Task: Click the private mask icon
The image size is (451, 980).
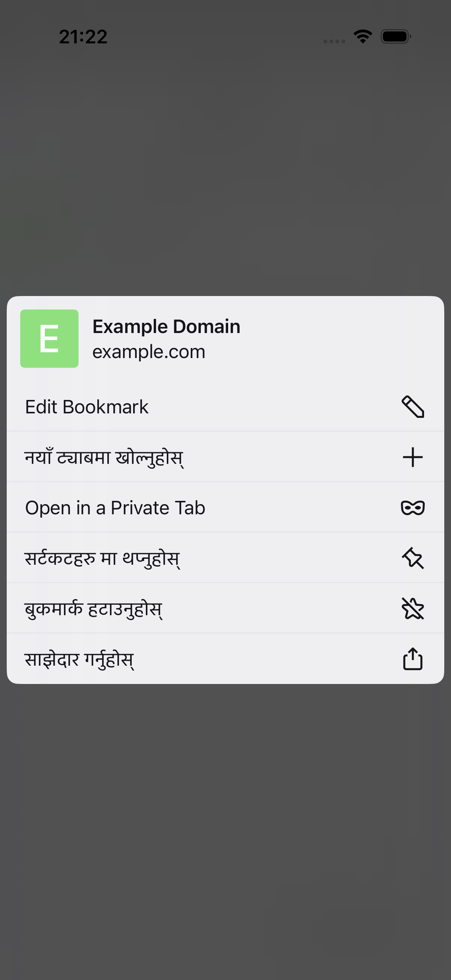Action: [x=412, y=508]
